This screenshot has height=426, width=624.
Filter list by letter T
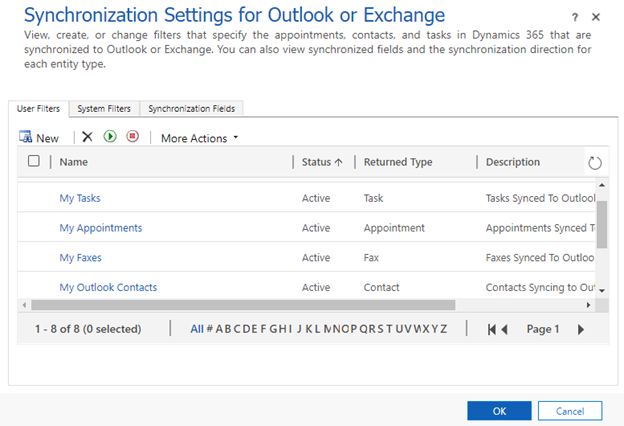389,329
